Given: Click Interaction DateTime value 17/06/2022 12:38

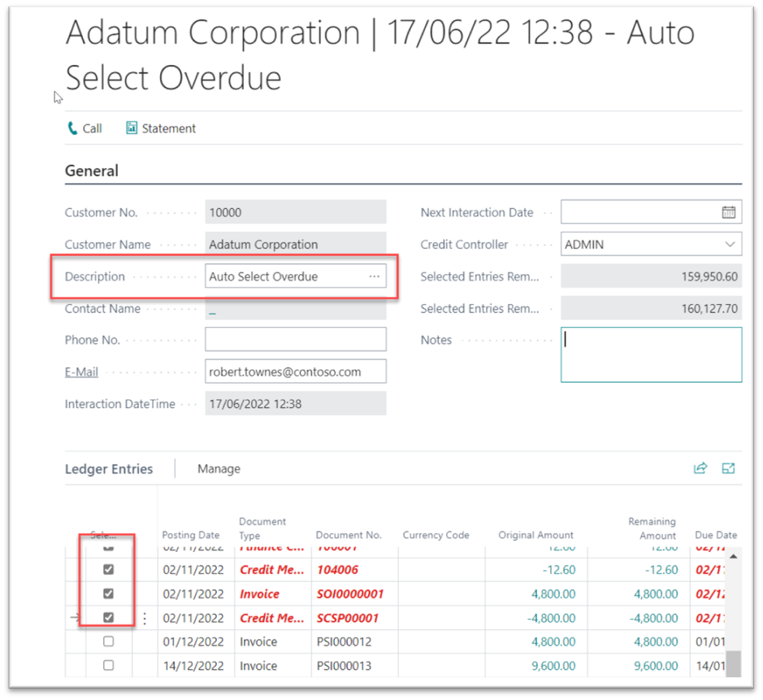Looking at the screenshot, I should pyautogui.click(x=296, y=404).
